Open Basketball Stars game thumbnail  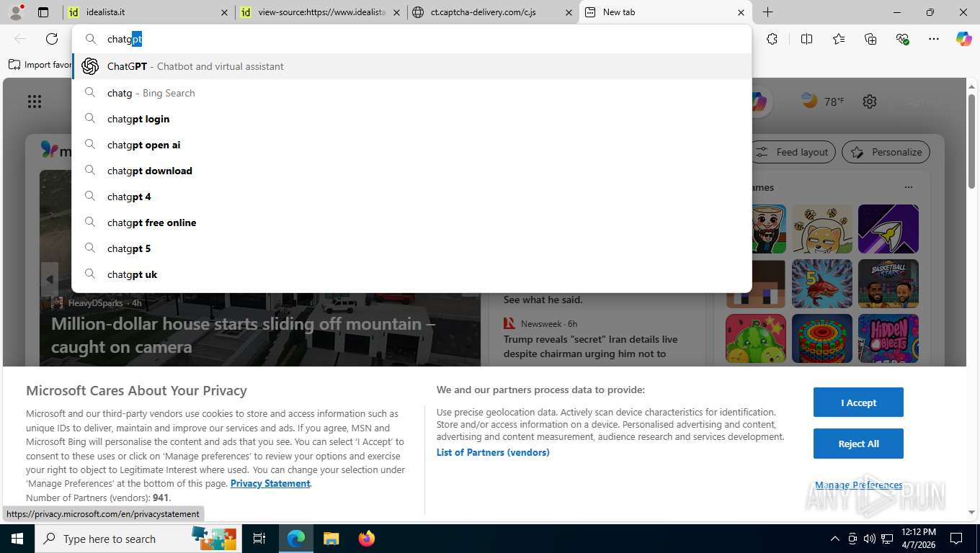(888, 284)
